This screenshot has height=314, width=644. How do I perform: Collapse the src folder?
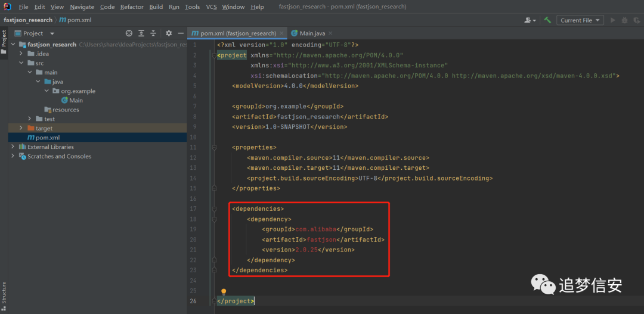(x=21, y=63)
